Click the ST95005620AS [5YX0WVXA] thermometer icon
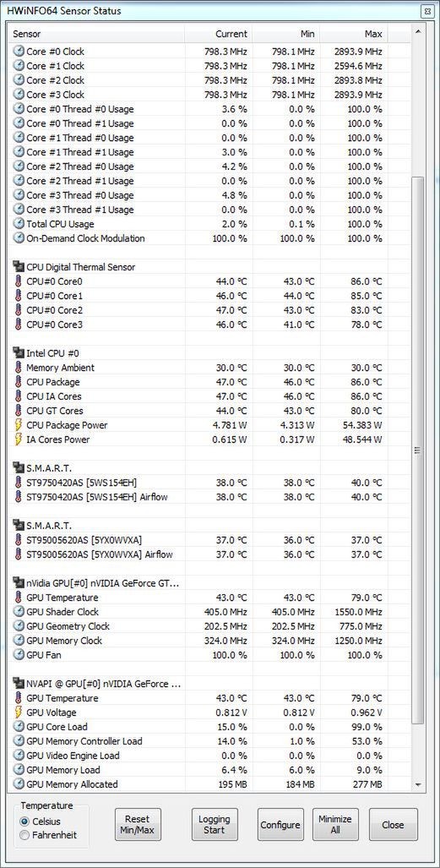 tap(19, 541)
